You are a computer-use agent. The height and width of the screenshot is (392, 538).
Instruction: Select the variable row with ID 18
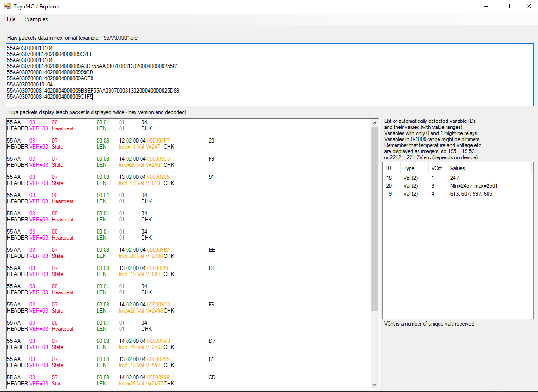pos(458,178)
